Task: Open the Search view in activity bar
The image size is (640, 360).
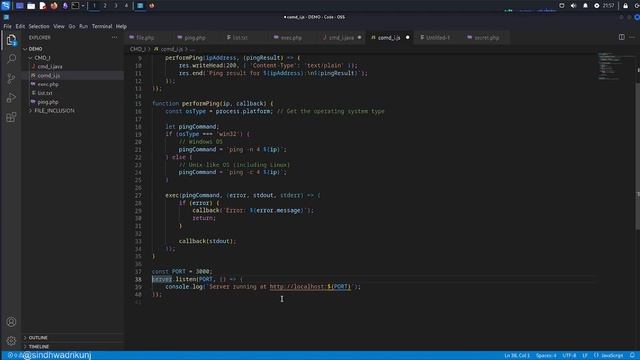Action: (x=11, y=59)
